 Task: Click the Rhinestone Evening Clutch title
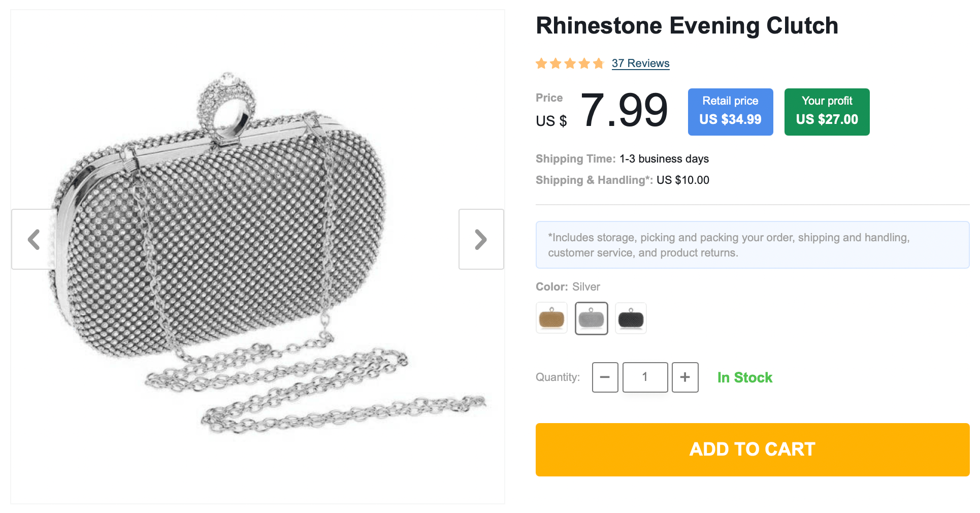coord(687,26)
